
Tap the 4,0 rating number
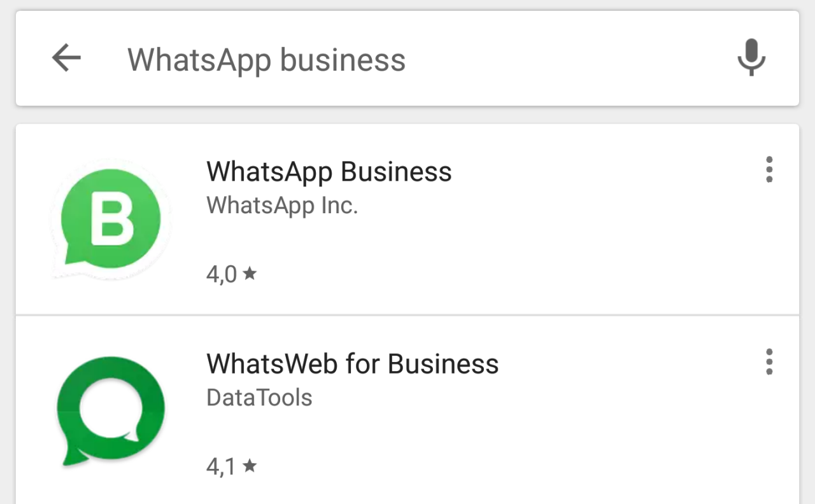pyautogui.click(x=222, y=274)
